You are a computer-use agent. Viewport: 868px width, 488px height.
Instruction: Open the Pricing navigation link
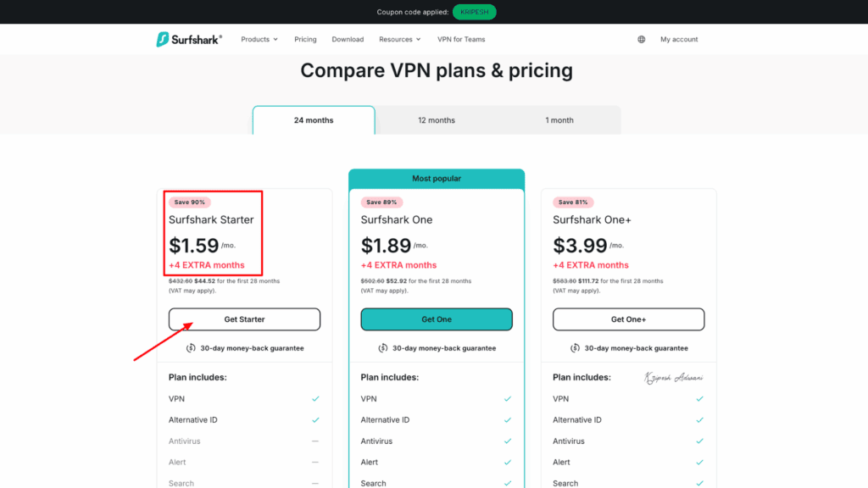(305, 39)
